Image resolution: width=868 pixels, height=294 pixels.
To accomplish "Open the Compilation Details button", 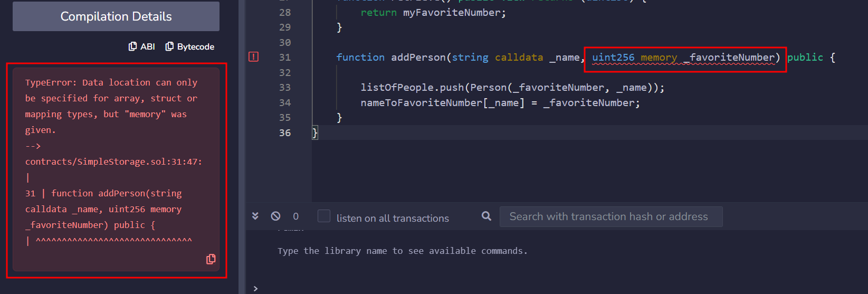I will tap(116, 16).
